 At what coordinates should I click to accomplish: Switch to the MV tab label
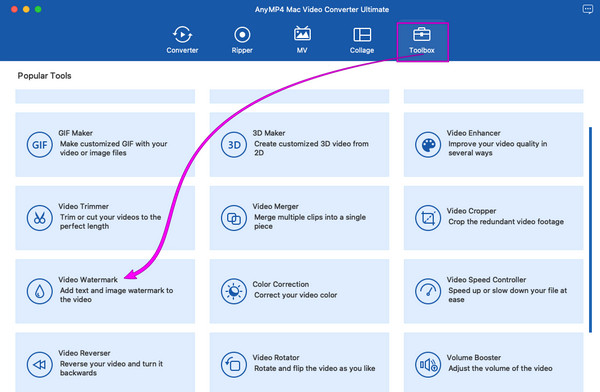point(302,50)
